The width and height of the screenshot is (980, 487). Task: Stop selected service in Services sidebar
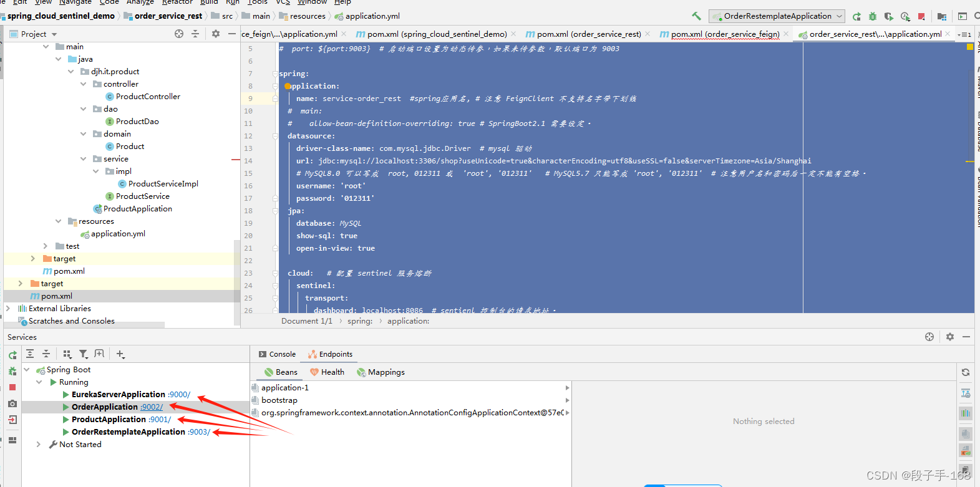click(x=12, y=387)
